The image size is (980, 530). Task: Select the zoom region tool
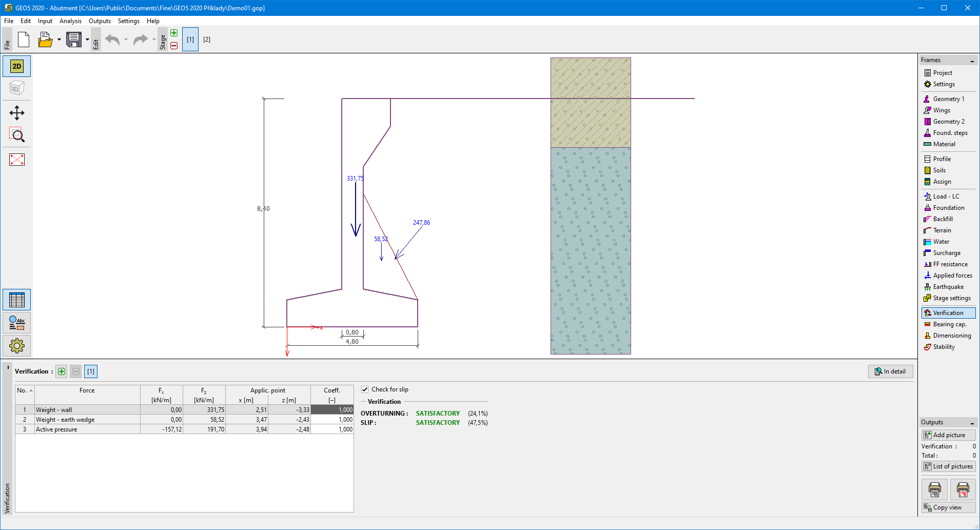pos(17,135)
